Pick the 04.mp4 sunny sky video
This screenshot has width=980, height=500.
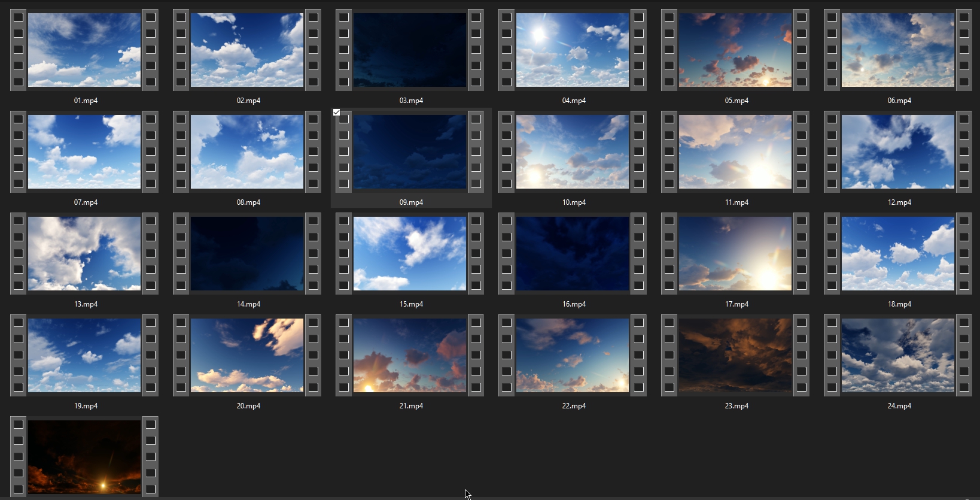(573, 50)
